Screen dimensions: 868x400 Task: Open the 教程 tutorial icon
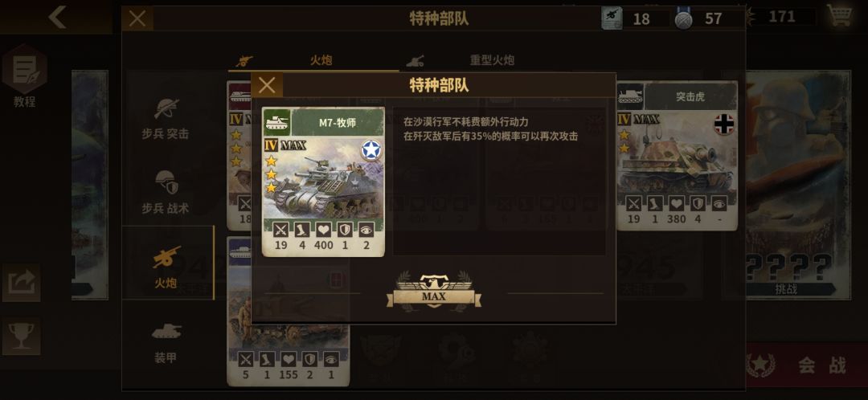pos(25,76)
